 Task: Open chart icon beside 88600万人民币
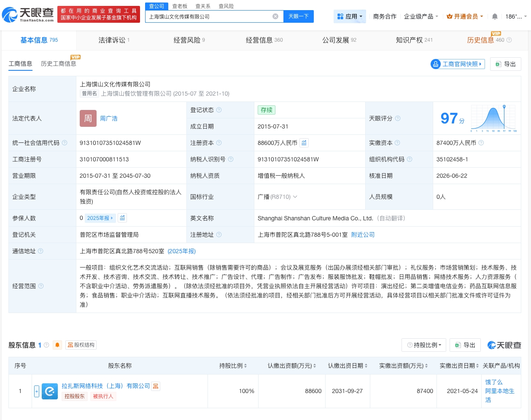coord(304,143)
